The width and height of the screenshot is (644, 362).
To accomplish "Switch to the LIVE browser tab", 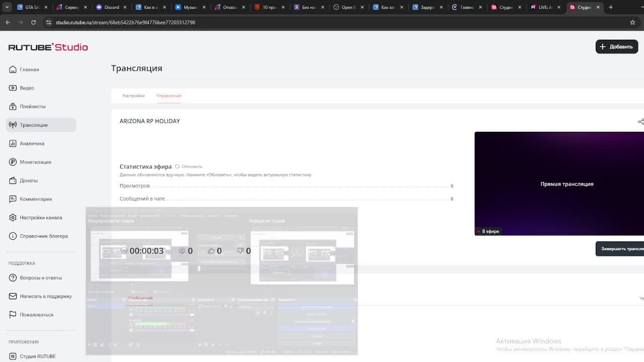I will [545, 7].
